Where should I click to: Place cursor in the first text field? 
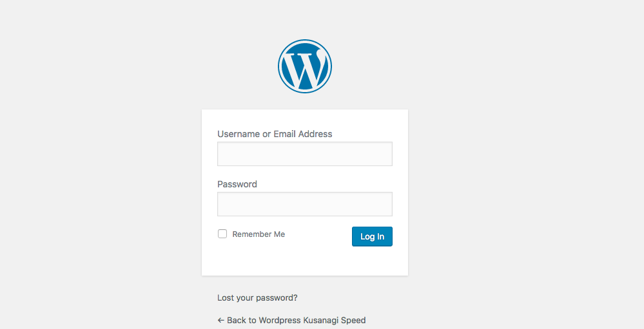click(305, 154)
